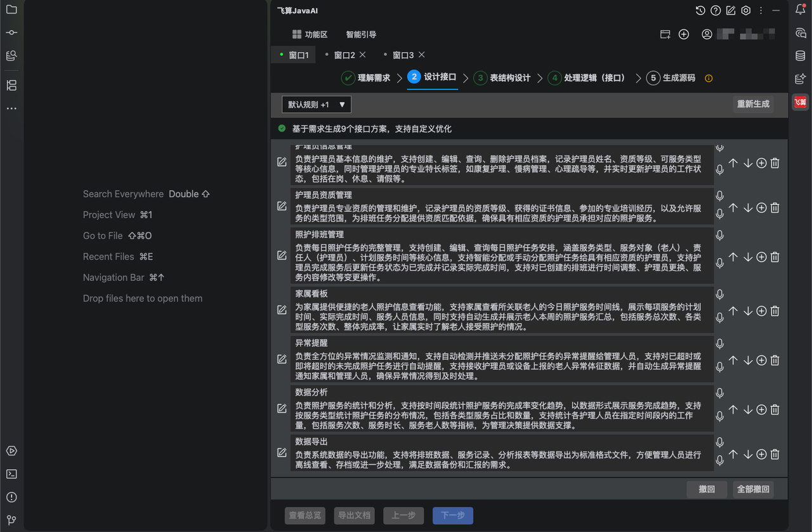Move 数据分析 down with arrow

[748, 409]
